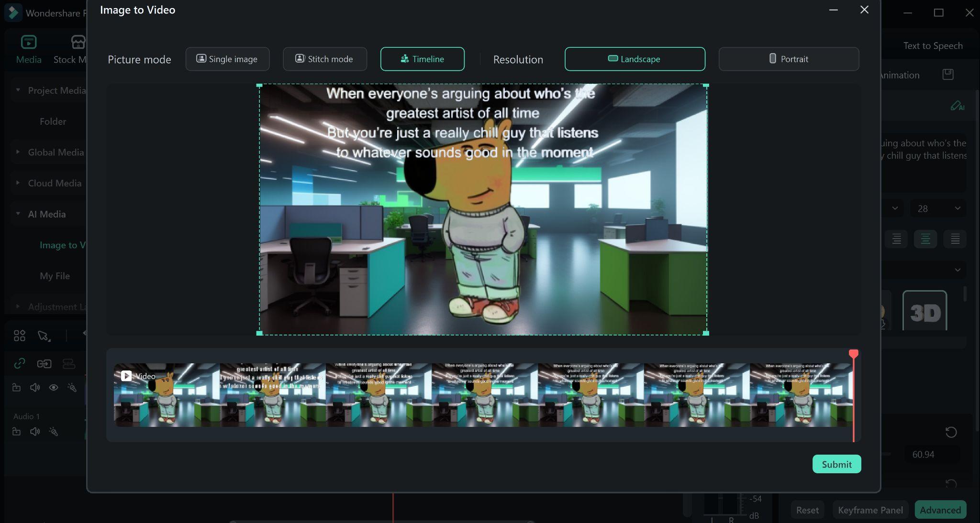
Task: Select the arrow selection tool in timeline toolbar
Action: (44, 336)
